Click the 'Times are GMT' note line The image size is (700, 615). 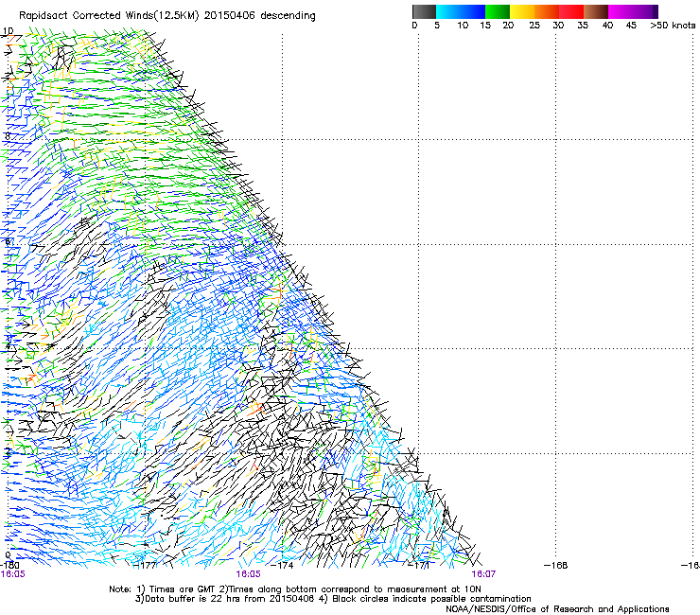(x=295, y=589)
